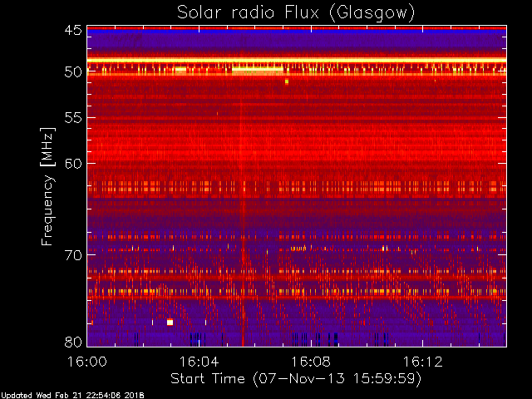Click the yellow-green spot just below 50 MHz band
The image size is (532, 399).
(x=287, y=81)
